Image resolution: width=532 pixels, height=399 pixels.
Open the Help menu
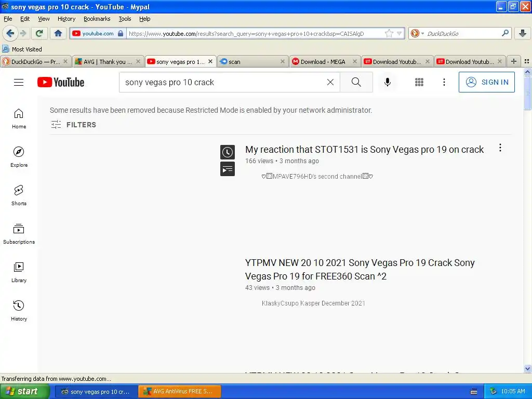[x=144, y=19]
